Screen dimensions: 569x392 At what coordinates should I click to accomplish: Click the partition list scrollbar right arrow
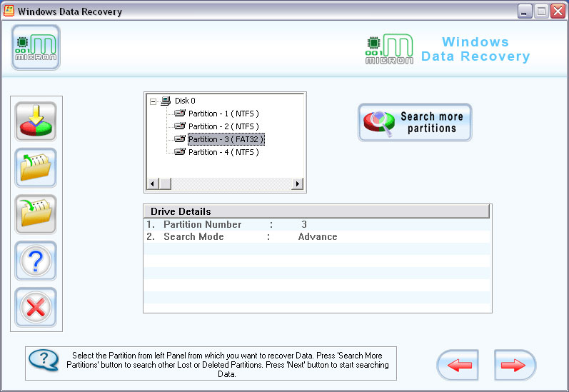point(298,184)
